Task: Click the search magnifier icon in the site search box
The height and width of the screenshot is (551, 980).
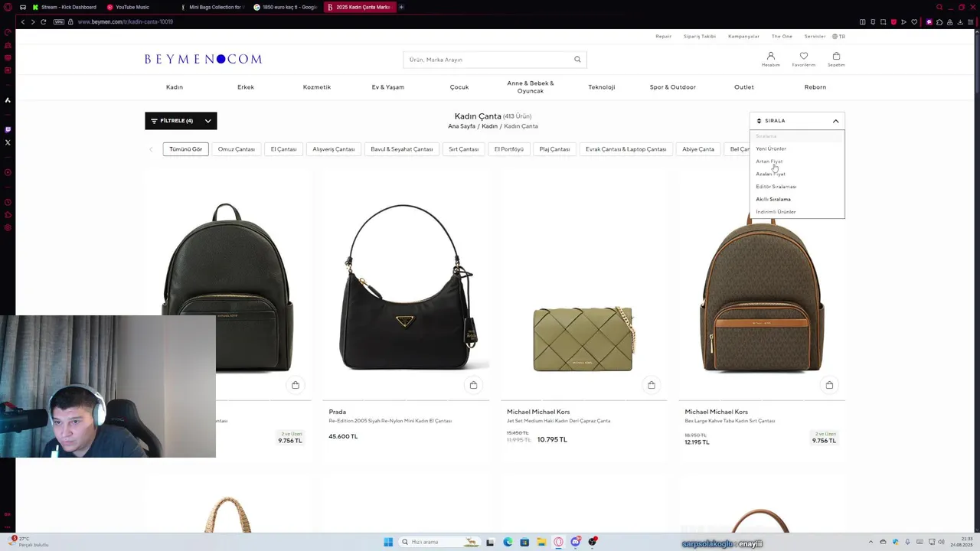Action: tap(577, 60)
